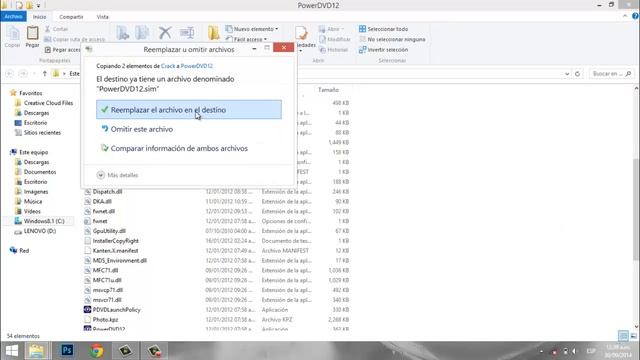This screenshot has width=640, height=360.
Task: Click the Copiar ribbon icon
Action: (13, 37)
